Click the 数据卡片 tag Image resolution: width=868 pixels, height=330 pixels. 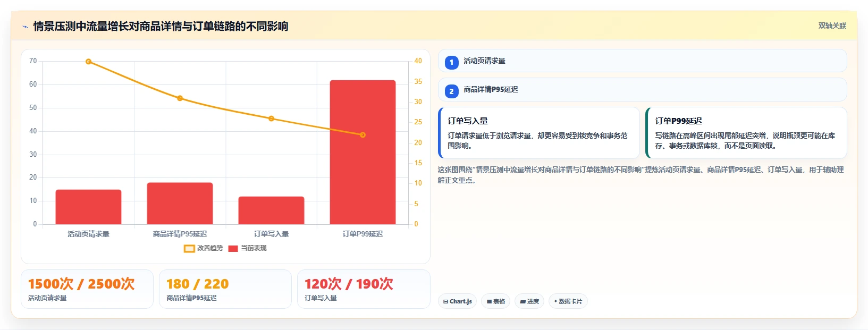click(568, 301)
